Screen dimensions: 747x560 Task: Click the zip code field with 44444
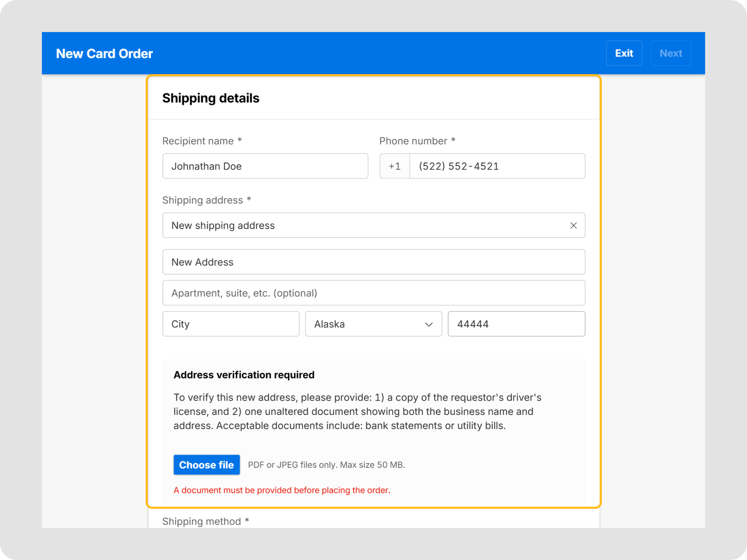click(516, 324)
